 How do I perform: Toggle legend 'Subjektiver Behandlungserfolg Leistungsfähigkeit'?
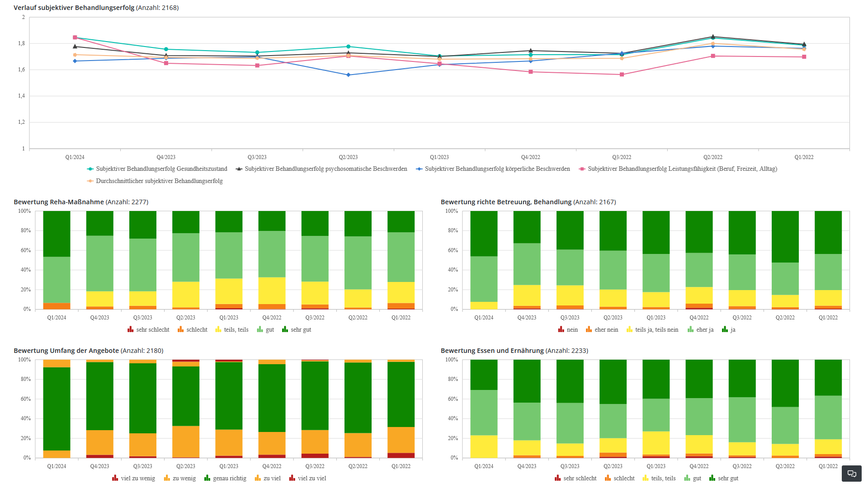tap(678, 169)
